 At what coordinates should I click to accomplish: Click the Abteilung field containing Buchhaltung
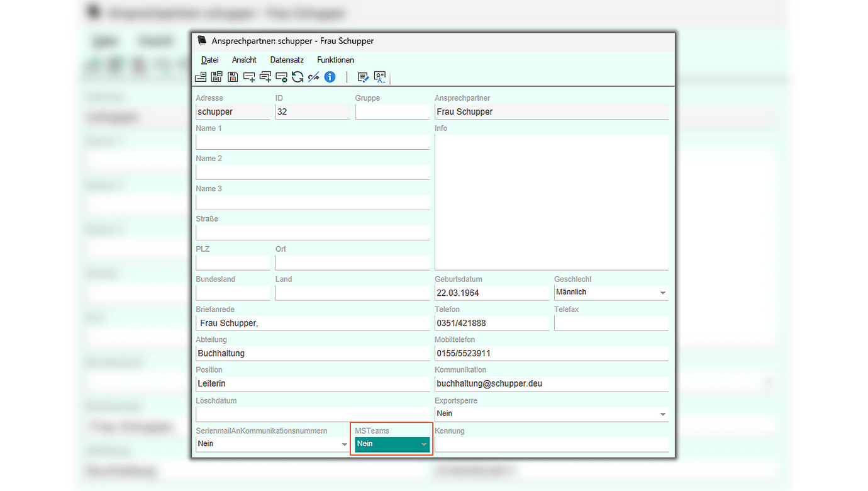click(x=313, y=353)
